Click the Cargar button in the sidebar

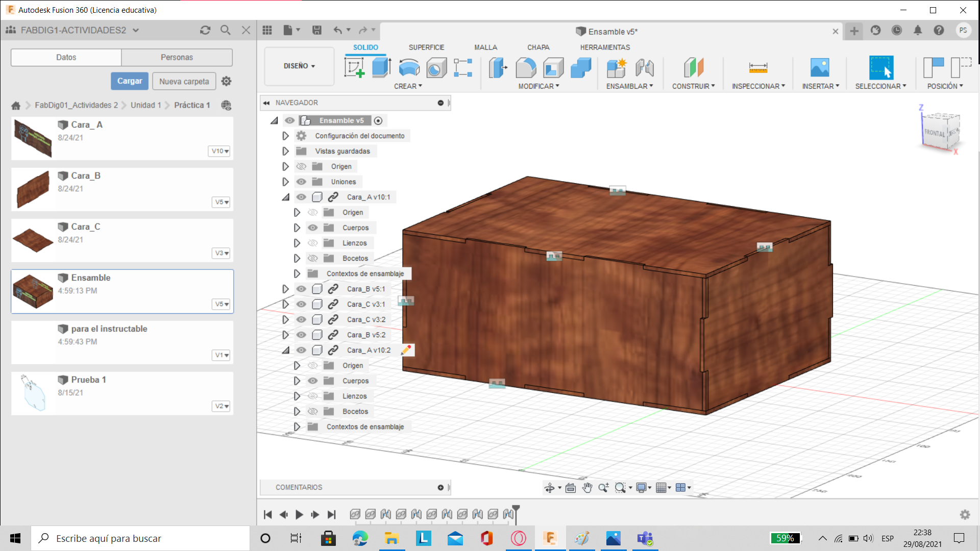click(130, 82)
